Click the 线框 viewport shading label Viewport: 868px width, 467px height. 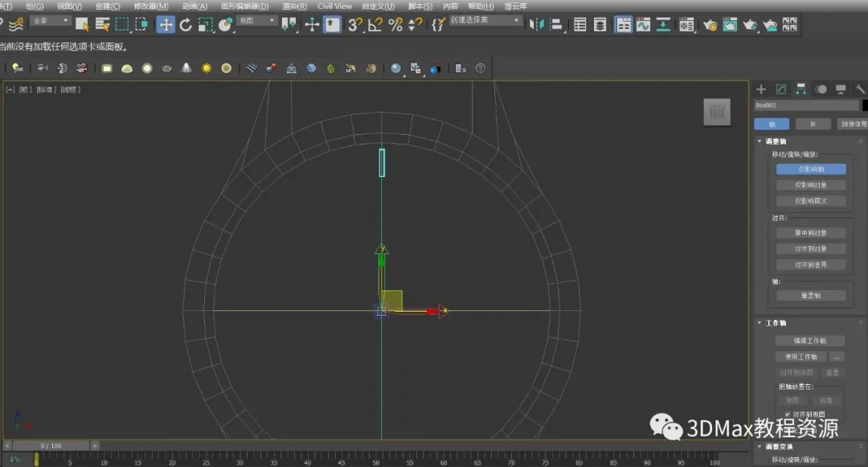(70, 90)
